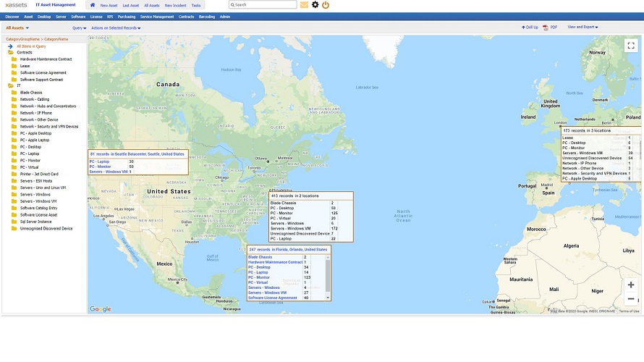Open the Admin menu

(x=224, y=17)
